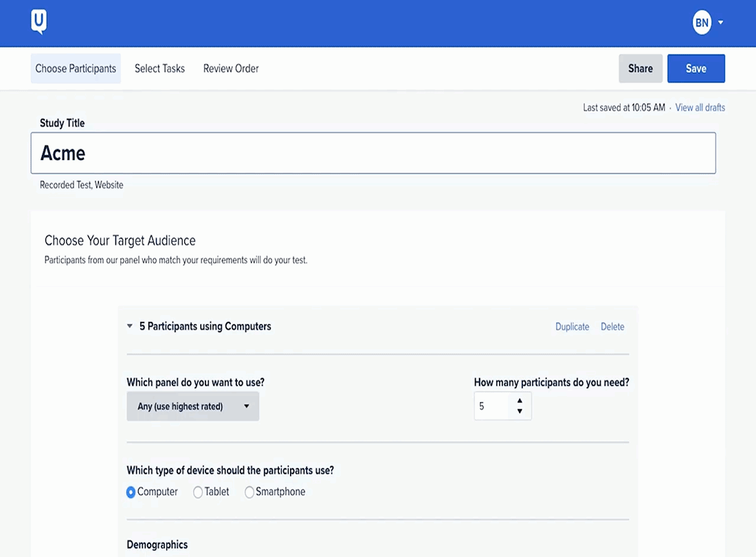The image size is (756, 557).
Task: Click the Demographics heading
Action: (x=157, y=545)
